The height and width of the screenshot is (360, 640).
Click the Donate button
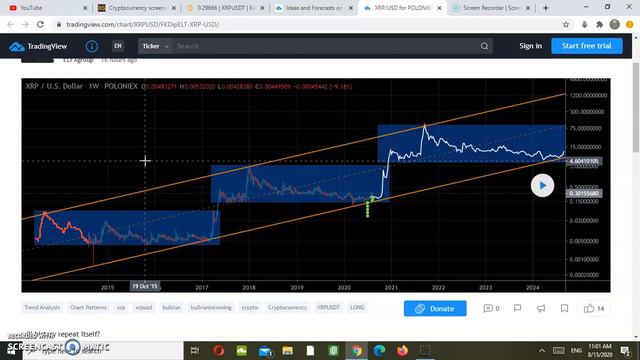(435, 309)
